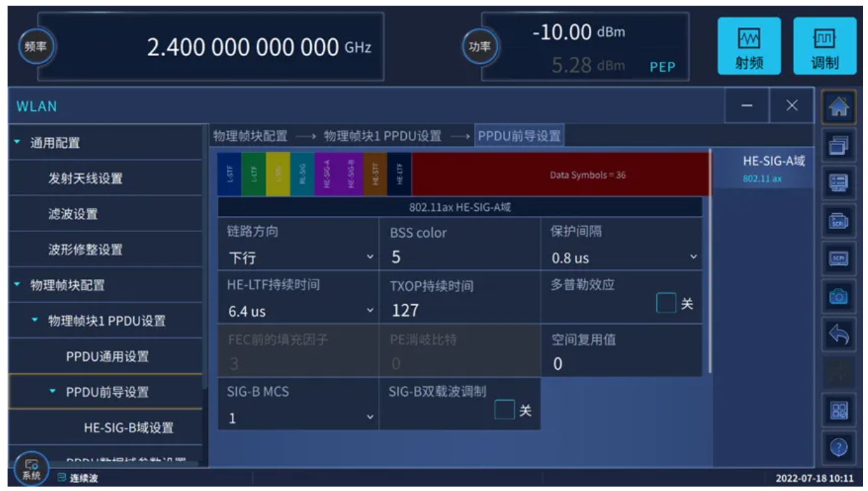
Task: Click the back arrow icon
Action: pos(838,335)
